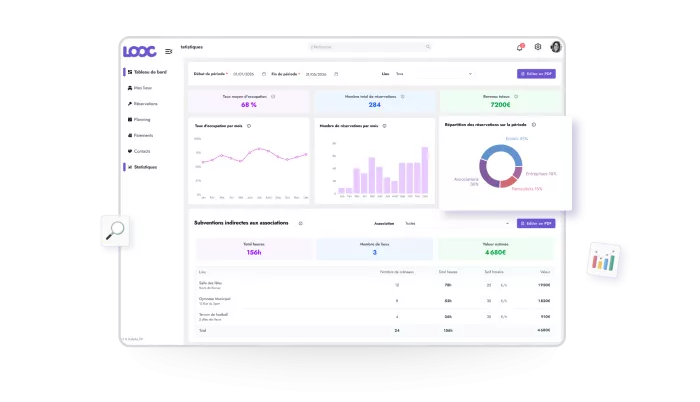Click the Associations legend label

(466, 182)
